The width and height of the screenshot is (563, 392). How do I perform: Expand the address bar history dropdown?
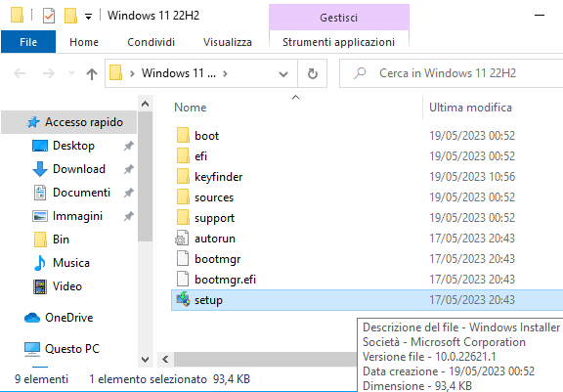tap(283, 74)
